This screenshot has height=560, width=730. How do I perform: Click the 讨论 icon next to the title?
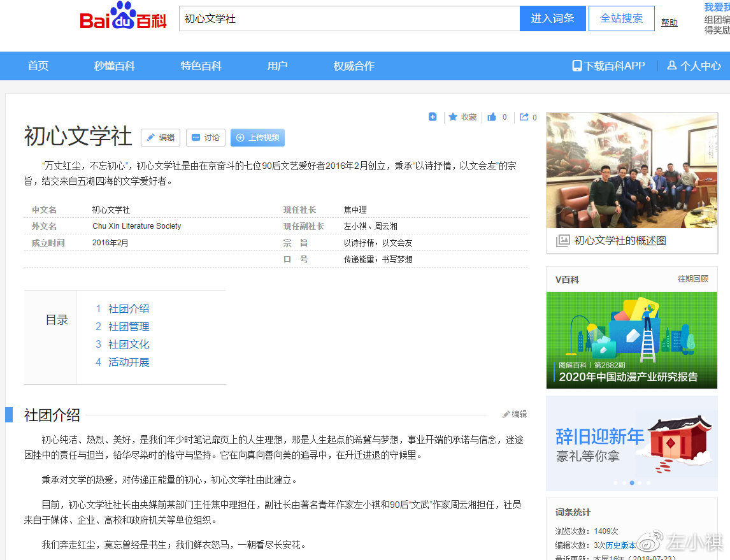[x=205, y=138]
